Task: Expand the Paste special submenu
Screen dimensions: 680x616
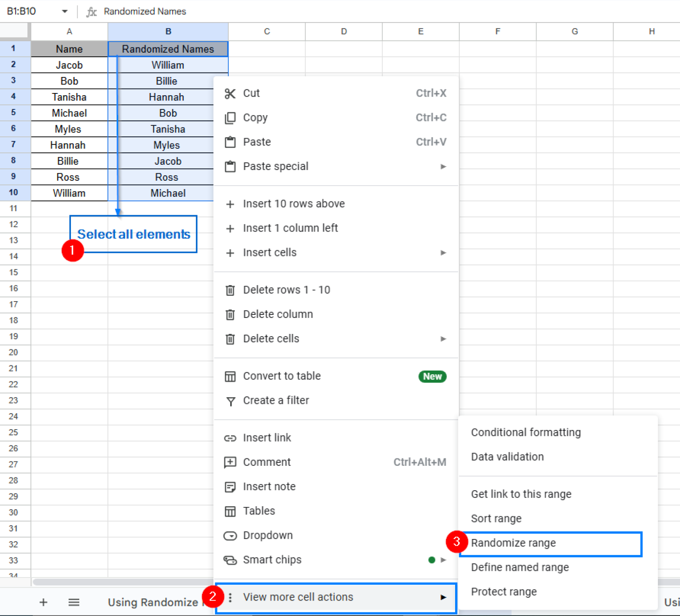Action: coord(443,167)
